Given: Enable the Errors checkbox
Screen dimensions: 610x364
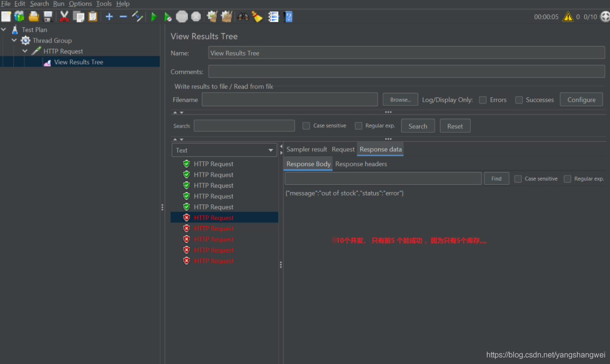Looking at the screenshot, I should point(483,100).
